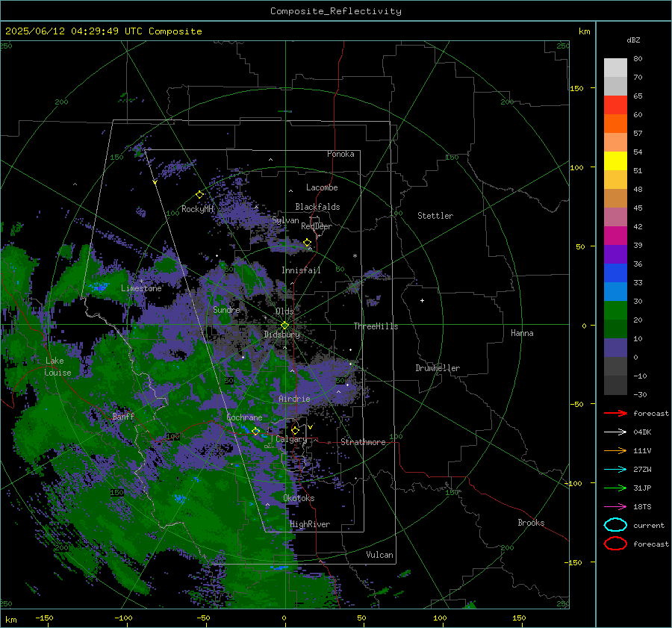Click the Lake Louise label
The height and width of the screenshot is (628, 672).
(57, 367)
